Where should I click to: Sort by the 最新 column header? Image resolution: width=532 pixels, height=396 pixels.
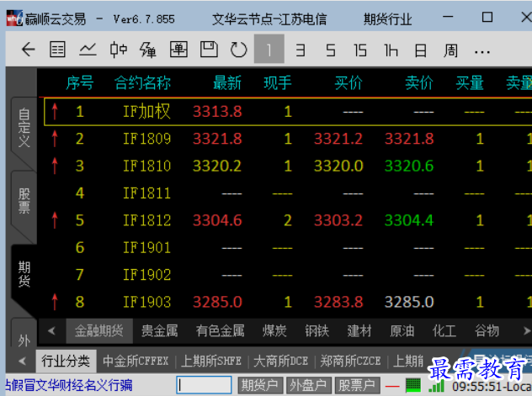coord(227,83)
